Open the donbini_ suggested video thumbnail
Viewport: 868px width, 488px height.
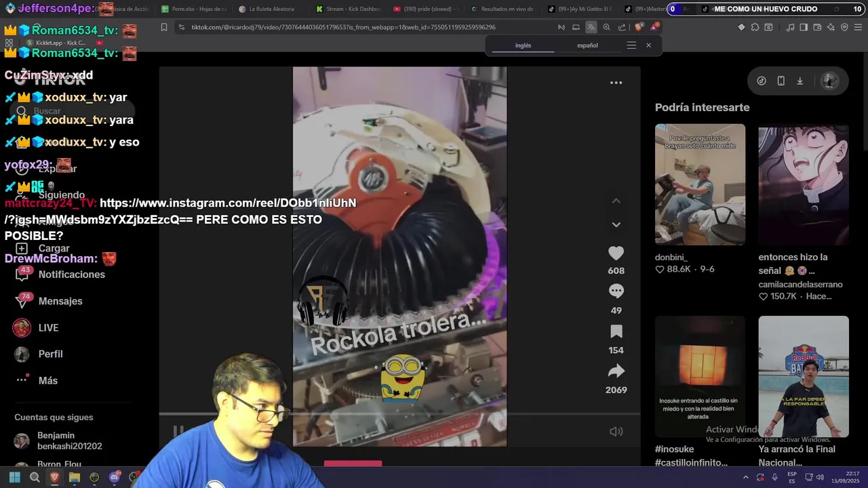(700, 184)
